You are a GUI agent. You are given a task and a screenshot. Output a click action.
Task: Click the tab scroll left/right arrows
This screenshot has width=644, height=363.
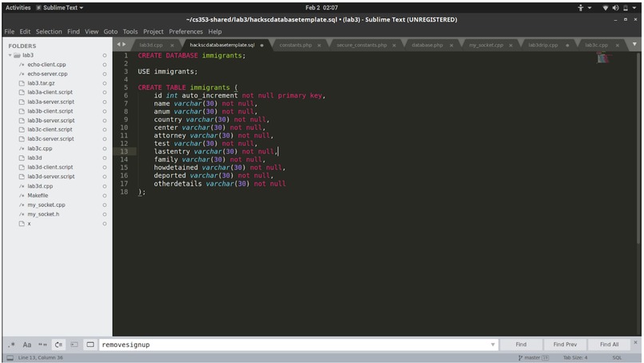121,45
